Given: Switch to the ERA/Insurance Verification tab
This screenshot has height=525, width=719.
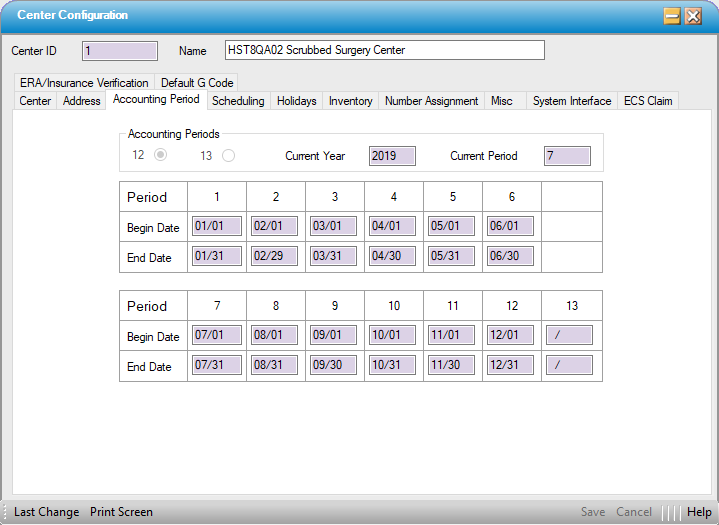Looking at the screenshot, I should pyautogui.click(x=84, y=83).
